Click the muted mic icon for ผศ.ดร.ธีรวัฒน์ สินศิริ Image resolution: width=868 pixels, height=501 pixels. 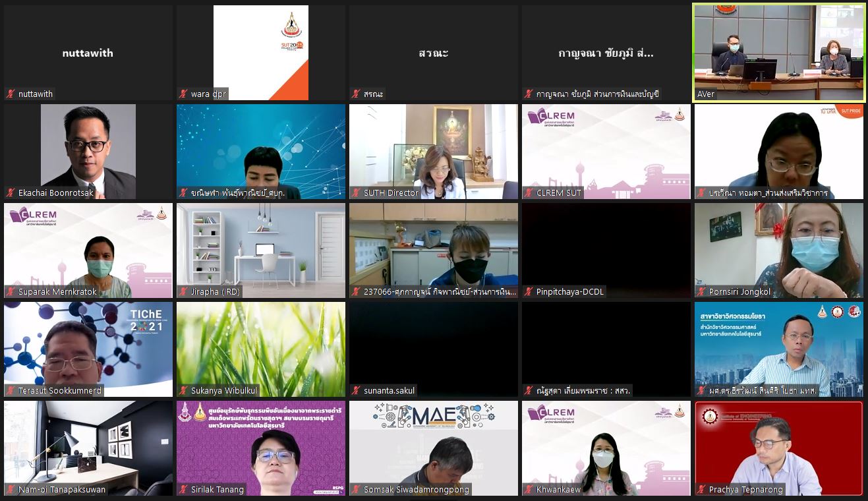701,390
